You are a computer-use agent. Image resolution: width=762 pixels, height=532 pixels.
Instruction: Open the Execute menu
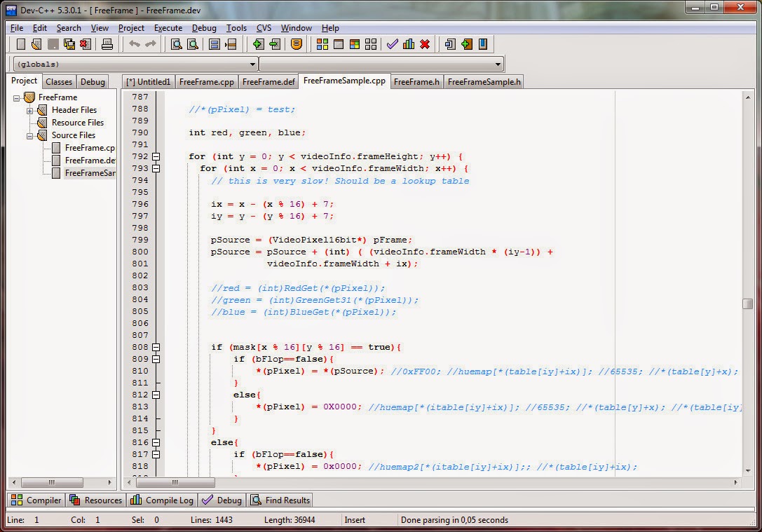[168, 28]
